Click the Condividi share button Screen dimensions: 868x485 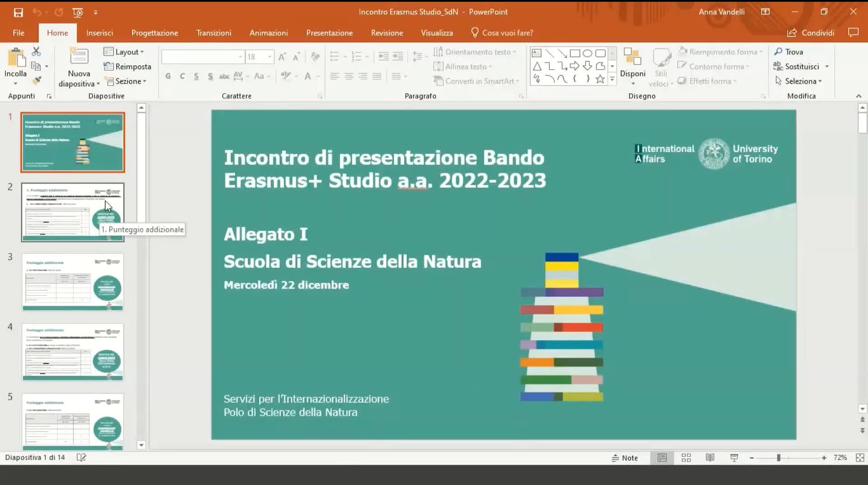[x=811, y=33]
